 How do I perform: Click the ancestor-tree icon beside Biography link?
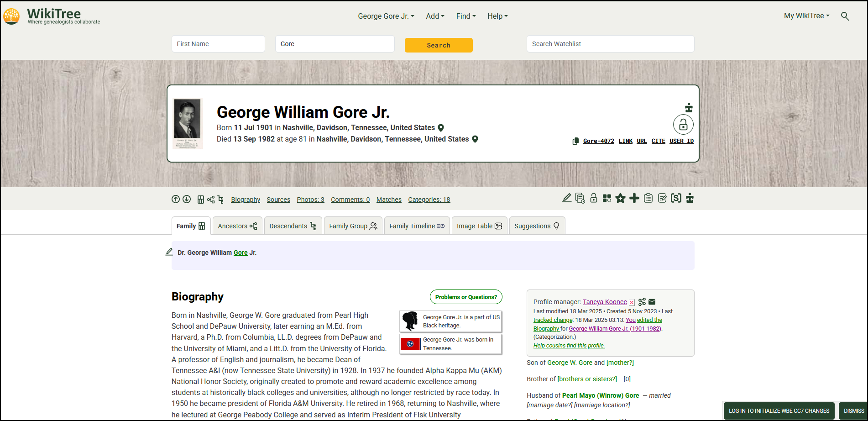click(211, 200)
